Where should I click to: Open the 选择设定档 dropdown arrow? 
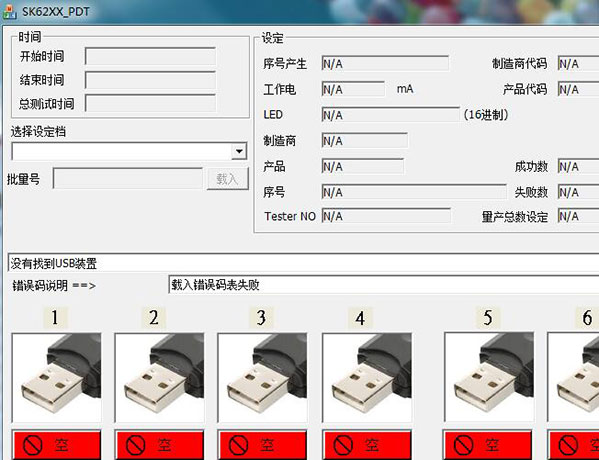click(239, 151)
